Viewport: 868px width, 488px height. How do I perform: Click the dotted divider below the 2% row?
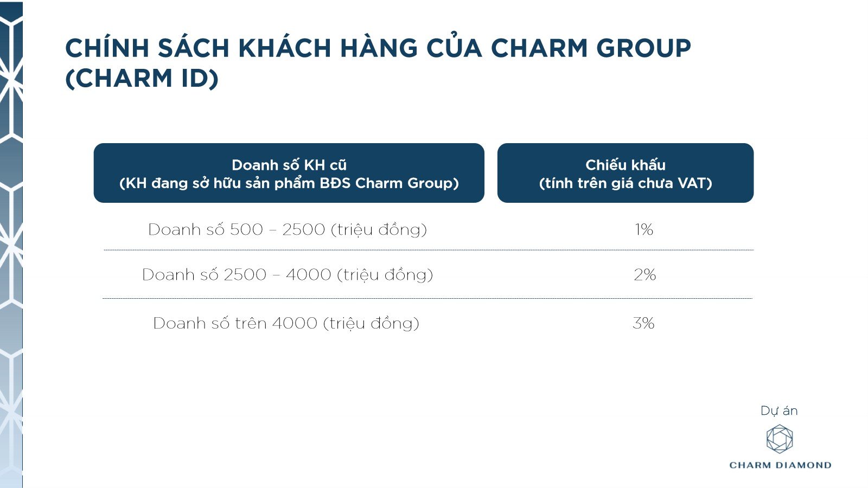coord(427,298)
